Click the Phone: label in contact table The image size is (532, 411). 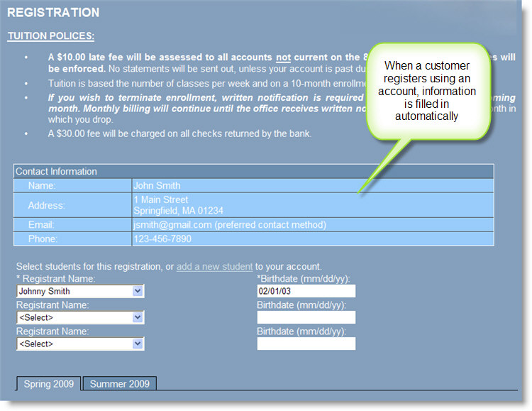click(x=43, y=239)
